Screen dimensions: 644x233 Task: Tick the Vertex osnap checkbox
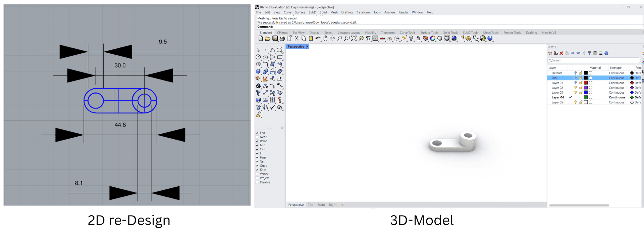pyautogui.click(x=257, y=174)
